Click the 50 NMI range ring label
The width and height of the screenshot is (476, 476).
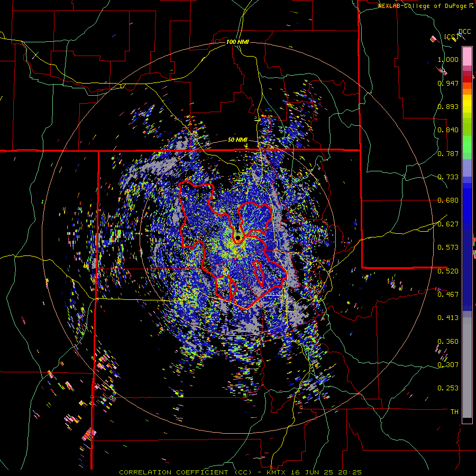[x=237, y=140]
